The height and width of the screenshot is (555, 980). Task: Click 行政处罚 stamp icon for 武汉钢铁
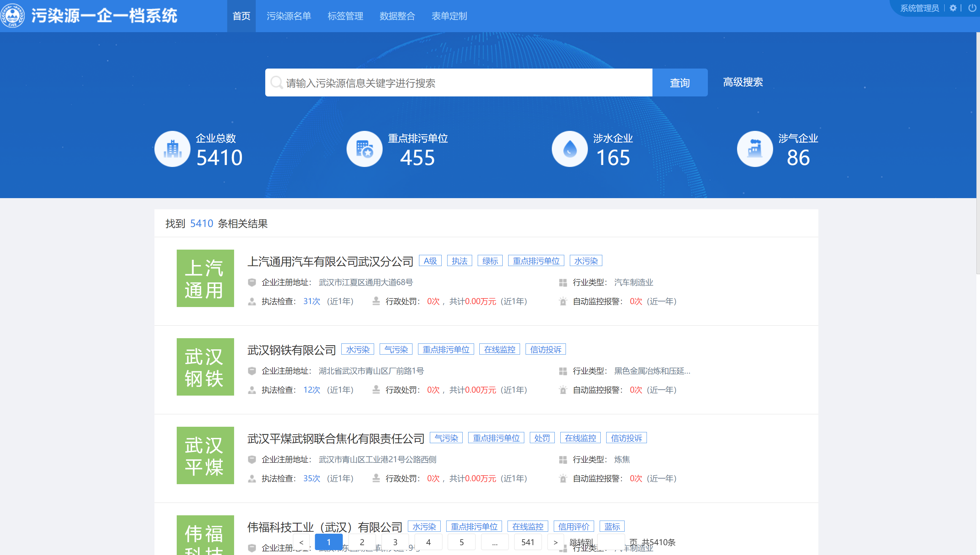coord(376,390)
